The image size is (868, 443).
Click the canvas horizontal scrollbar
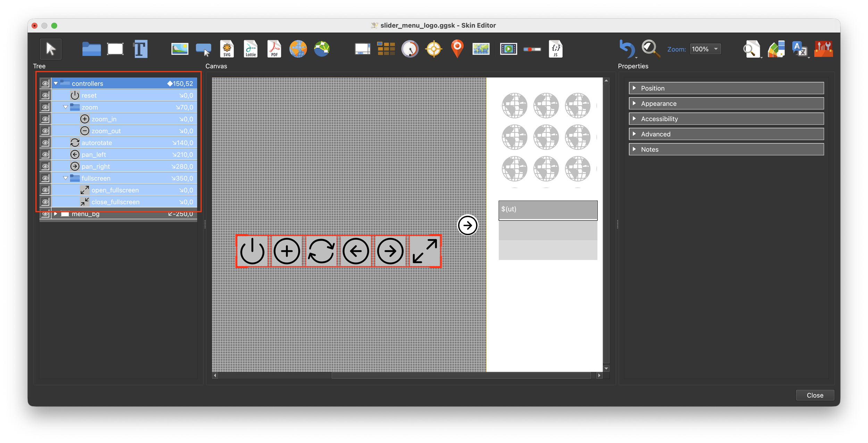(x=460, y=375)
